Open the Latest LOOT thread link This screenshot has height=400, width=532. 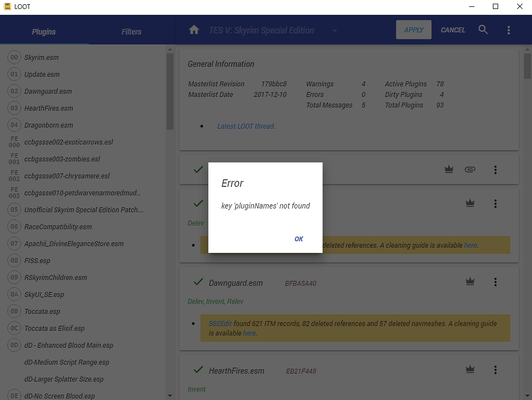pos(246,126)
